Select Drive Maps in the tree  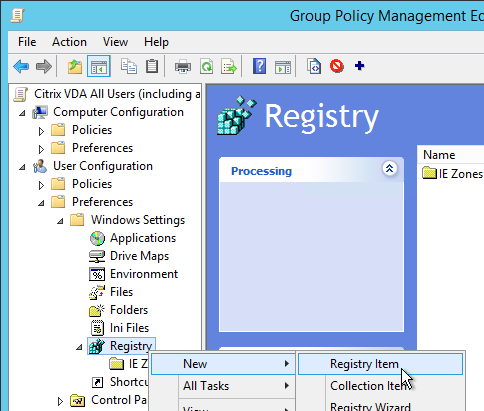click(139, 256)
